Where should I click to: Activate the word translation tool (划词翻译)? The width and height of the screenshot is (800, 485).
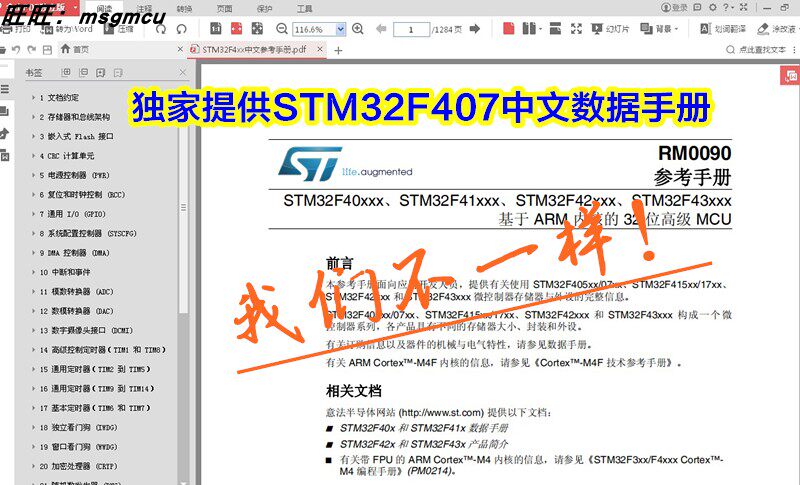(723, 29)
